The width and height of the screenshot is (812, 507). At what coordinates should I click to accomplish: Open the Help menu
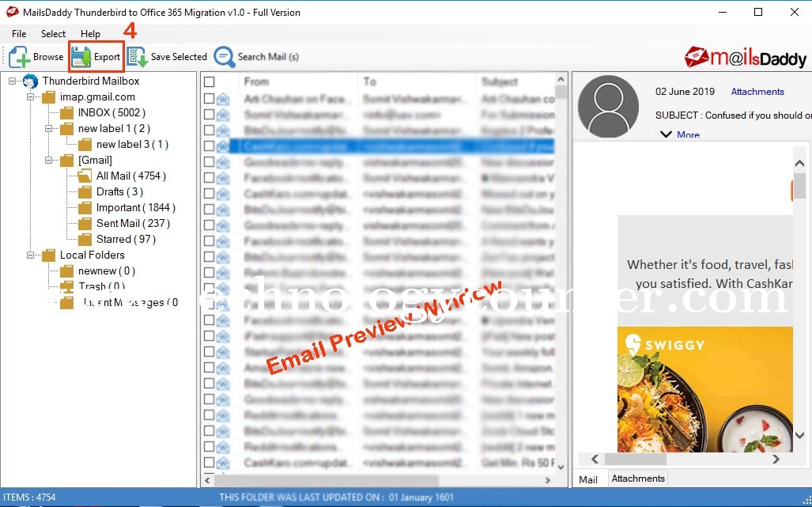coord(90,34)
